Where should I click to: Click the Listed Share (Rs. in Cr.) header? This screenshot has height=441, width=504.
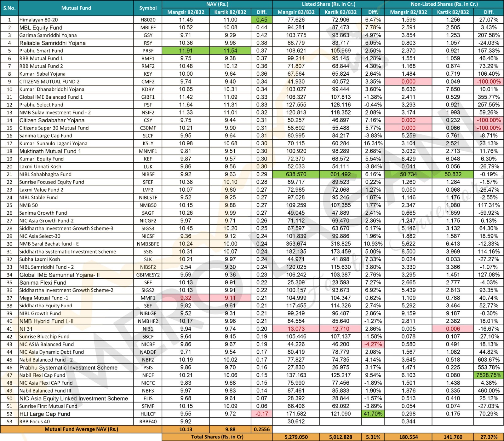tap(328, 4)
